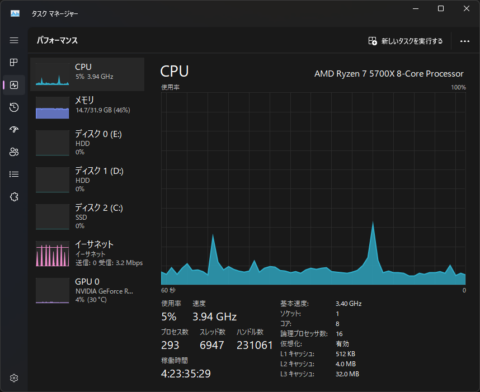
Task: Click the base speed 3.40 GHz value
Action: pos(349,304)
